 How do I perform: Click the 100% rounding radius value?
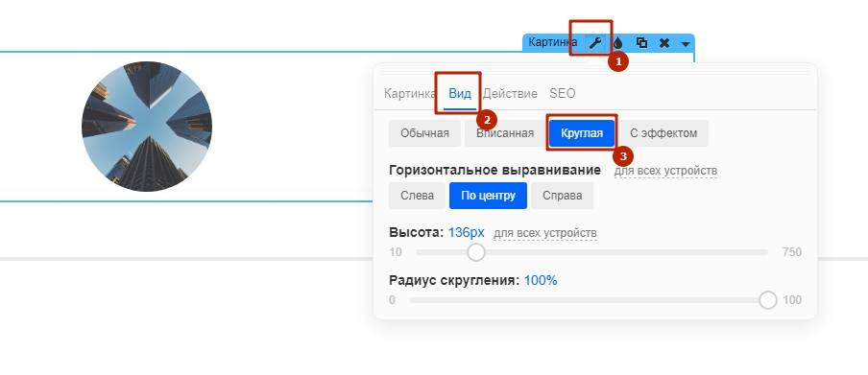541,280
